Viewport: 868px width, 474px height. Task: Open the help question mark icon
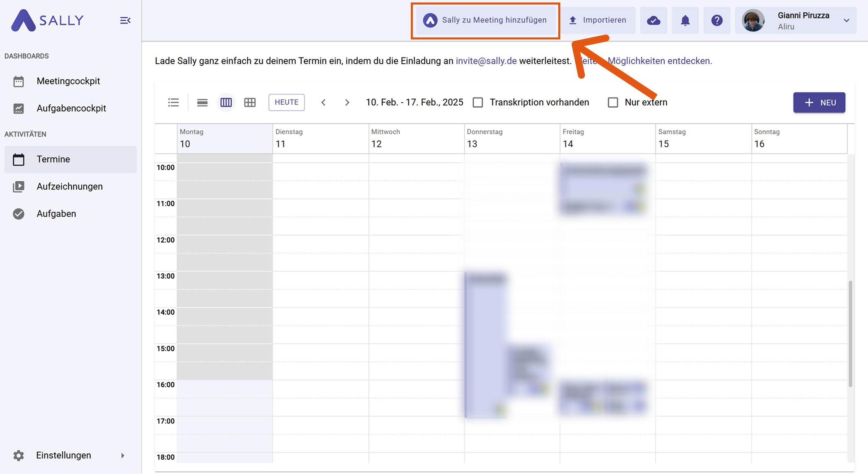tap(717, 20)
